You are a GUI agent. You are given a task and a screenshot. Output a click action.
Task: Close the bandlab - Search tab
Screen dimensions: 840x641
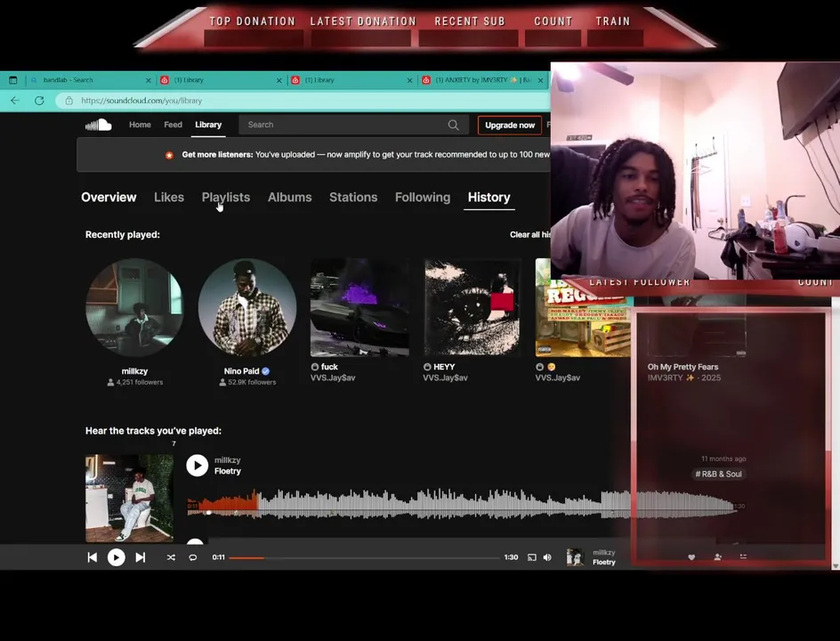[149, 80]
